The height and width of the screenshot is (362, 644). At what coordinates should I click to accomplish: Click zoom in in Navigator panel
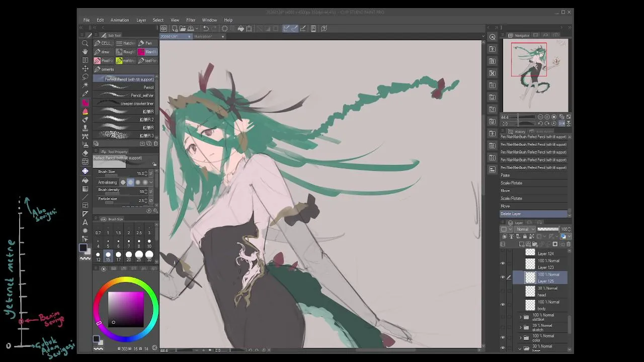click(x=547, y=117)
